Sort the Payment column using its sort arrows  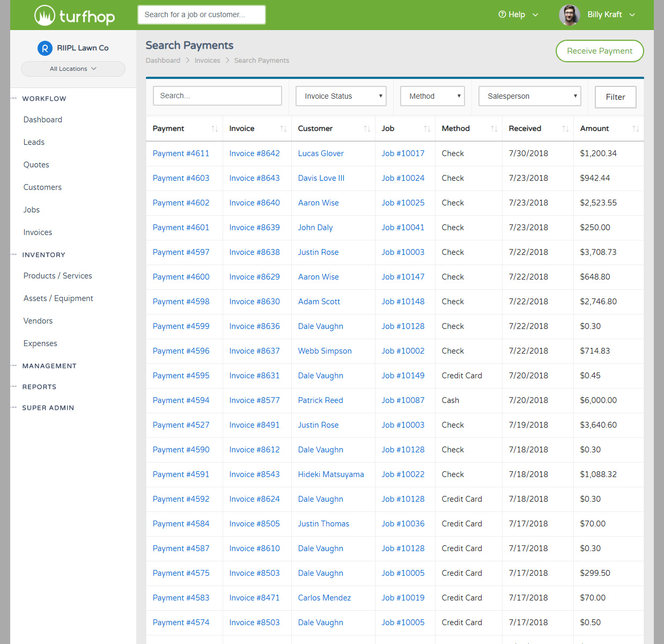tap(215, 129)
